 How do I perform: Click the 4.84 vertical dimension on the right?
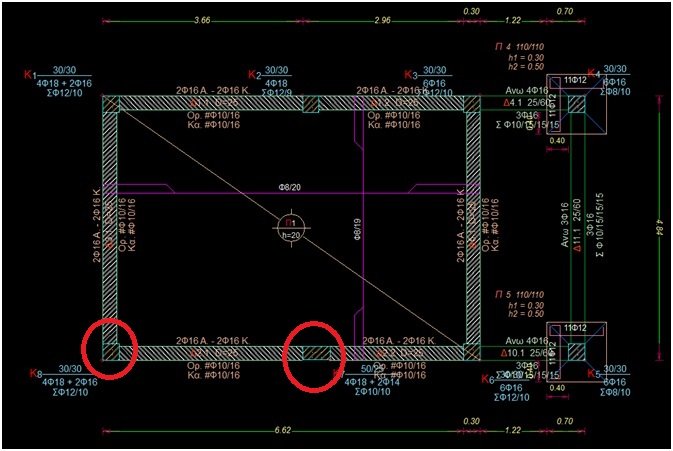pyautogui.click(x=661, y=228)
